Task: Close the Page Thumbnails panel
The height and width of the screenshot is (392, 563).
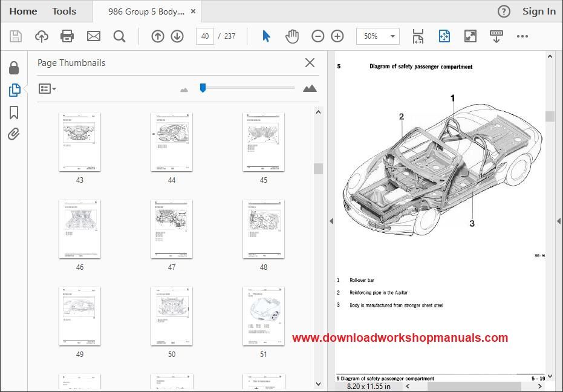Action: (310, 62)
